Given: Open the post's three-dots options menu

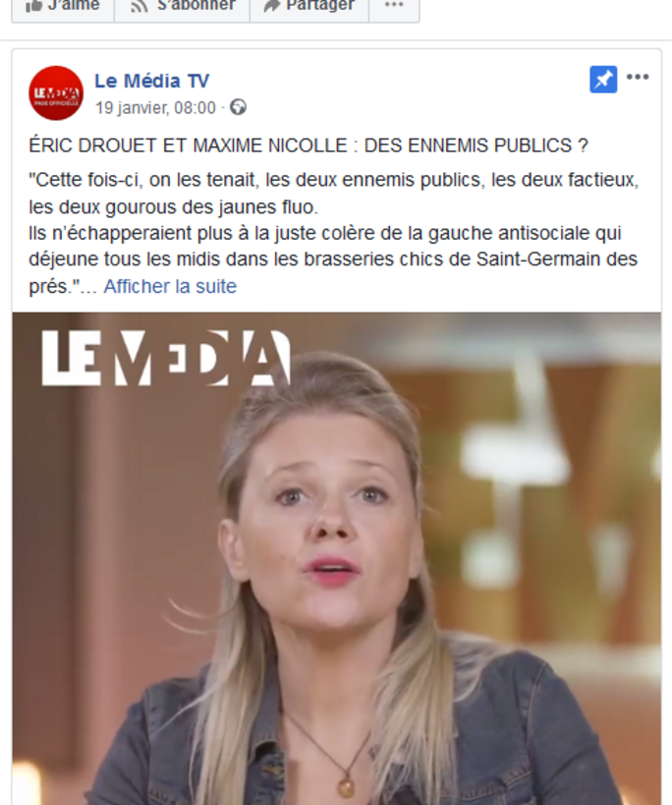Looking at the screenshot, I should point(638,77).
